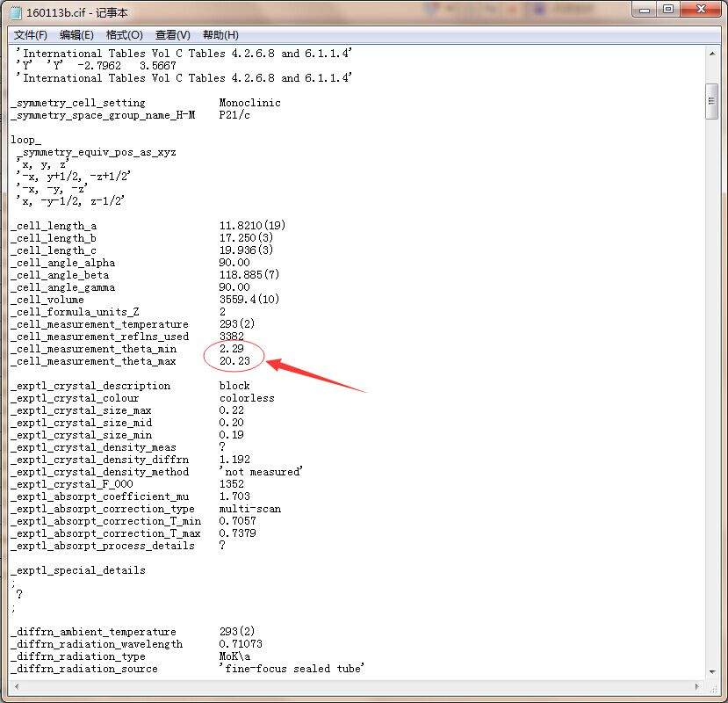Open the 格式(O) menu

point(125,35)
